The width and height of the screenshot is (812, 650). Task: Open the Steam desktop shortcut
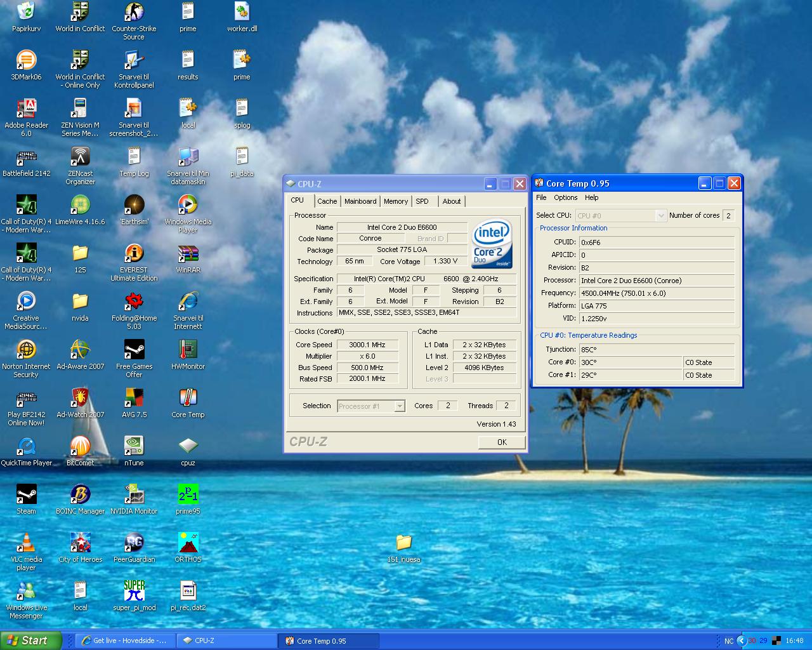(x=26, y=494)
